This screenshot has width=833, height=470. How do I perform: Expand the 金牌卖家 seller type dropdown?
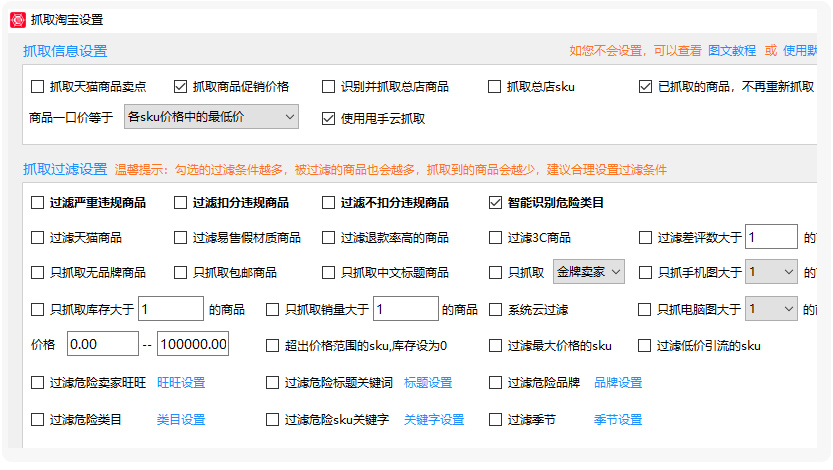(x=589, y=272)
